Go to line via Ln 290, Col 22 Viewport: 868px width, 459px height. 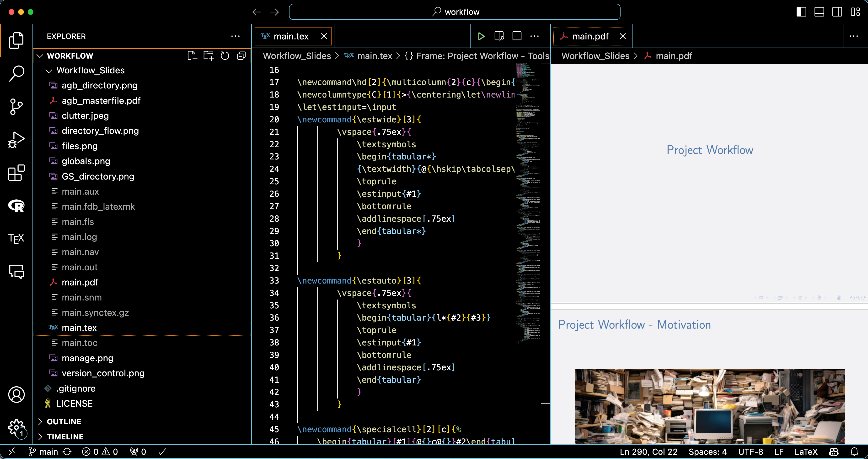pos(648,452)
